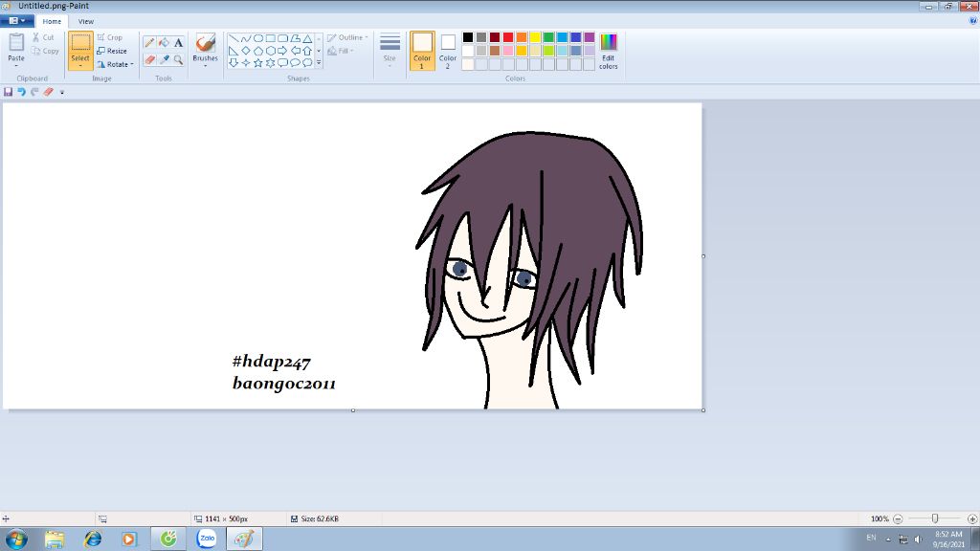Image resolution: width=980 pixels, height=551 pixels.
Task: Expand the shapes gallery More arrow
Action: point(319,62)
